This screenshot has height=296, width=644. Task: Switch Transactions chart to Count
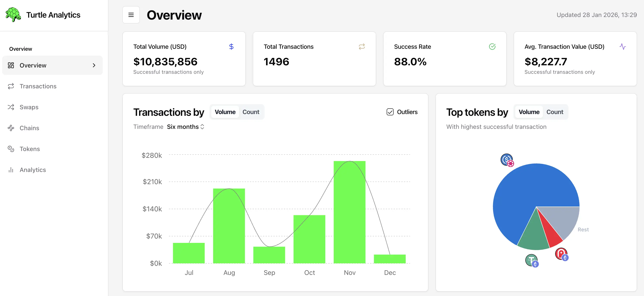tap(251, 112)
